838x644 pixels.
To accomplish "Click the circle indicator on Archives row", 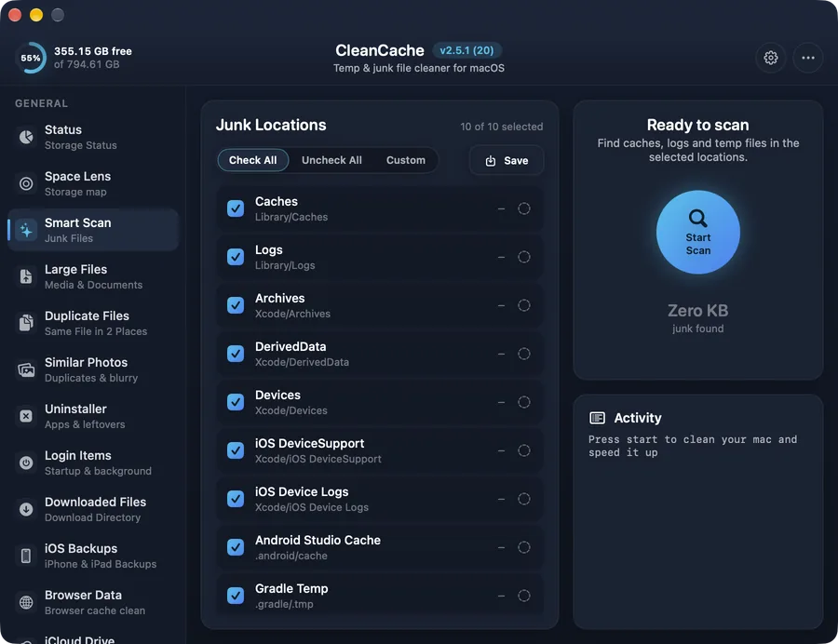I will [523, 305].
